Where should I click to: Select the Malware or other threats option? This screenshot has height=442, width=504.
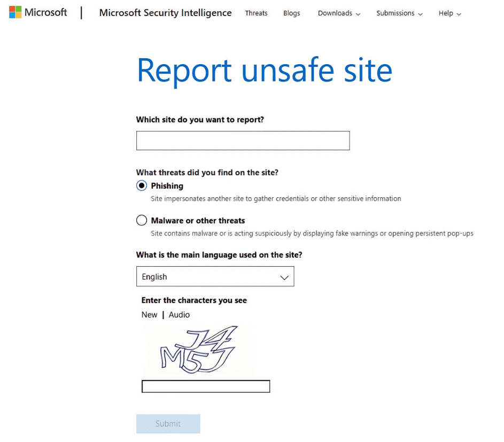click(x=142, y=220)
